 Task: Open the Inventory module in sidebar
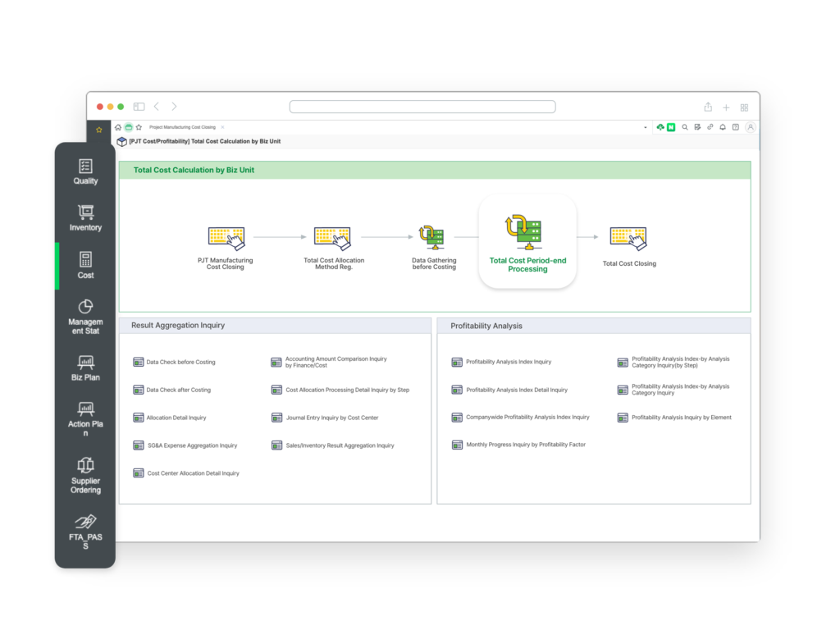(x=85, y=217)
